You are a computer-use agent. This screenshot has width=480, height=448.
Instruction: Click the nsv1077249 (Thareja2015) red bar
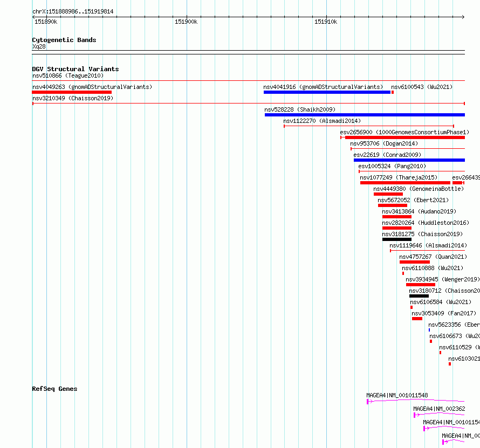point(405,183)
